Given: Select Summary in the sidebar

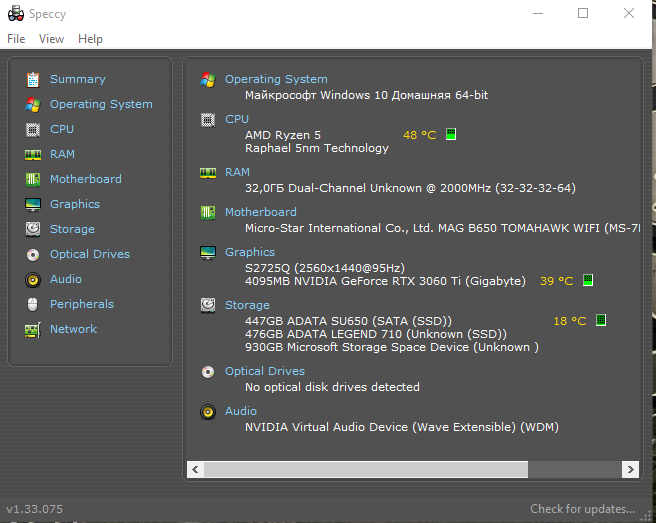Looking at the screenshot, I should pyautogui.click(x=78, y=79).
